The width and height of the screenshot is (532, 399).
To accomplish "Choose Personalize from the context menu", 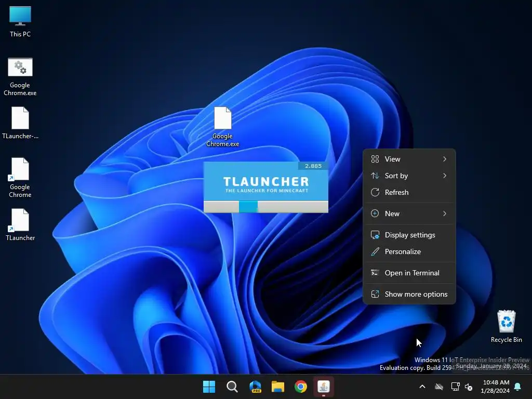I will click(409, 252).
